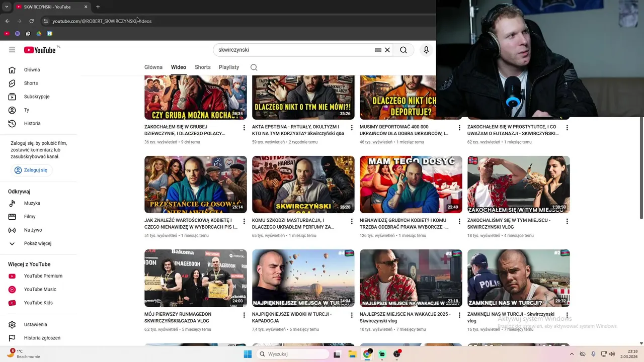644x362 pixels.
Task: Open File Explorer from taskbar
Action: point(352,354)
